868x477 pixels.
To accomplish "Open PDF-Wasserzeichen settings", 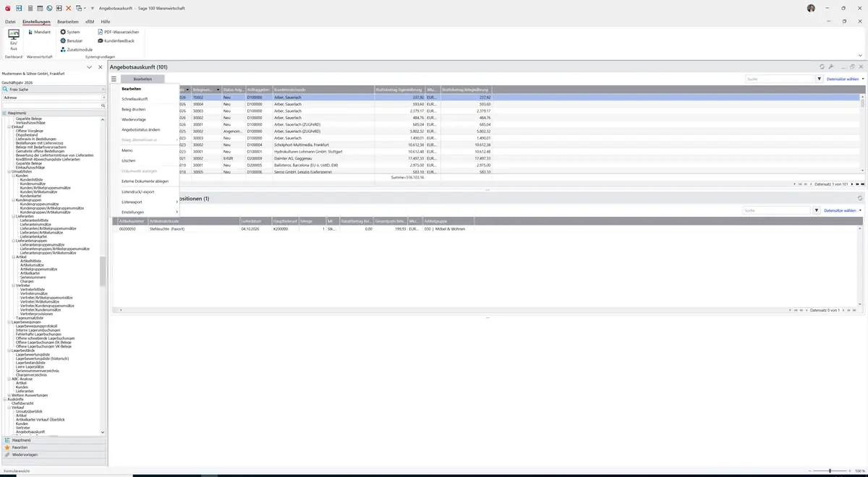I will (x=119, y=32).
